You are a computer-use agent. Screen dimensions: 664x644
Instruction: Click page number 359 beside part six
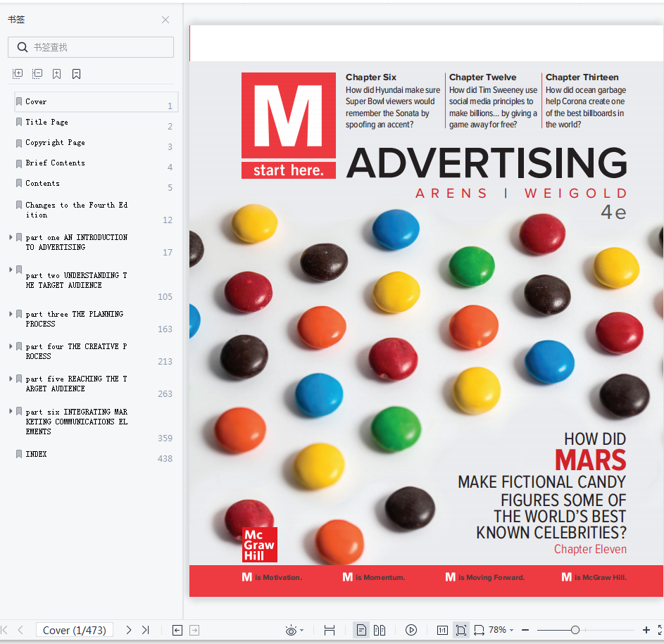[165, 438]
